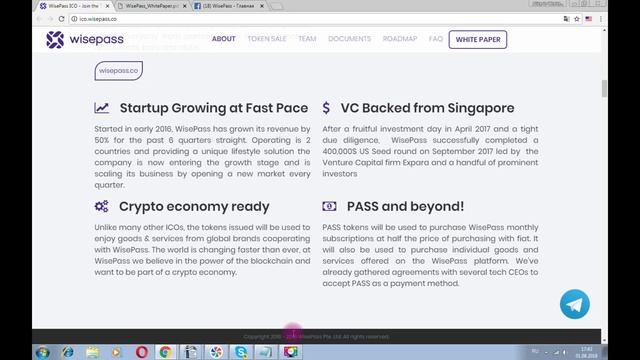Bookmark this page with the star icon

[x=577, y=19]
